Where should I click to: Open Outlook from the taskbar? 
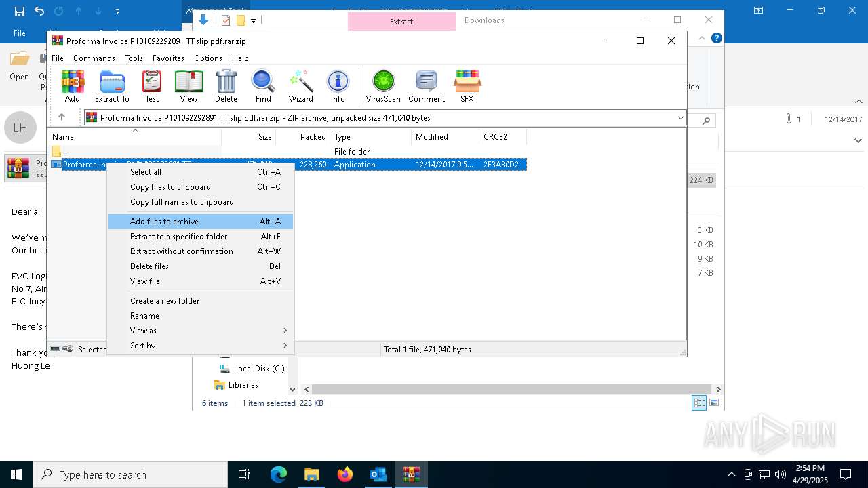pyautogui.click(x=378, y=474)
